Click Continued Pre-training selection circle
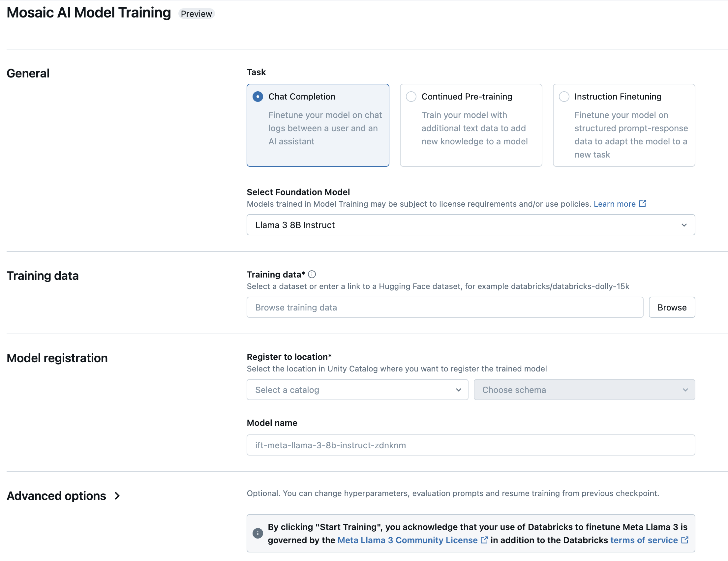Viewport: 728px width, 561px height. (411, 96)
